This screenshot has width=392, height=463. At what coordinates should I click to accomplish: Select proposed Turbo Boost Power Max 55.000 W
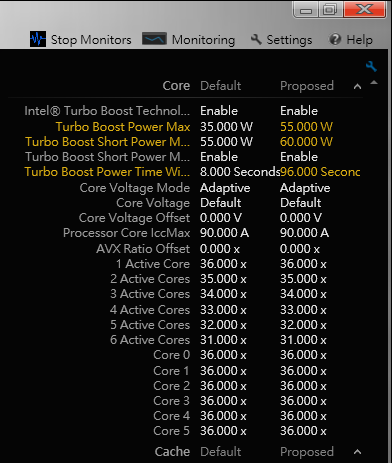tap(306, 127)
